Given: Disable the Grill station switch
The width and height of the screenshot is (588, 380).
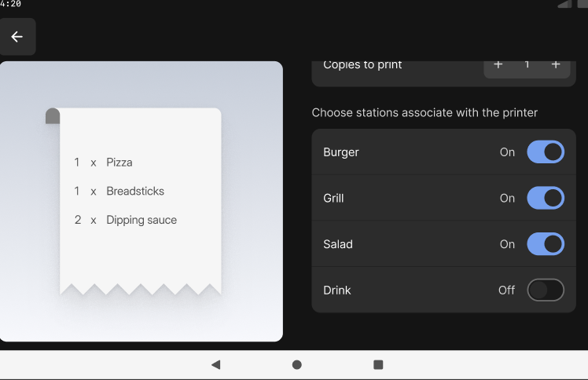Looking at the screenshot, I should click(546, 198).
